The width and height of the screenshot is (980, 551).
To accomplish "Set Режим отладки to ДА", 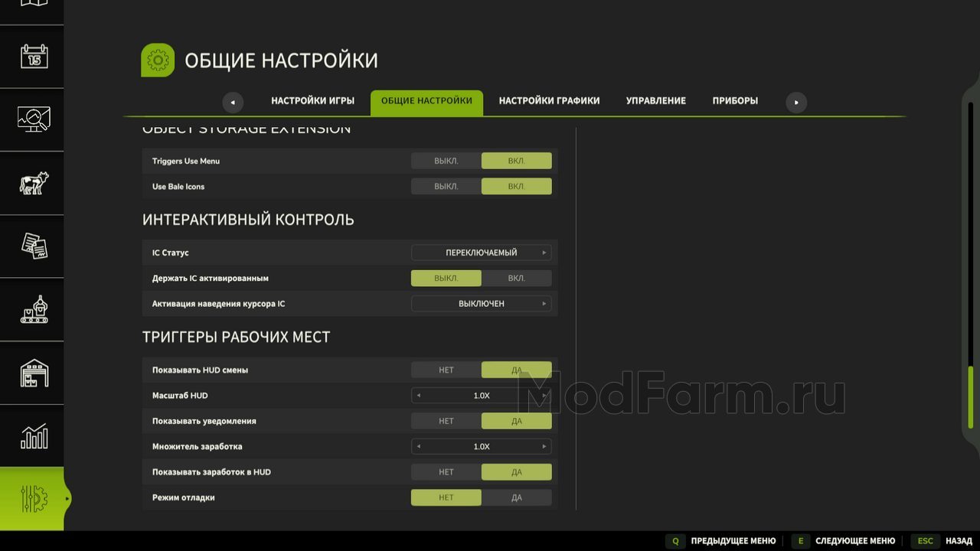I will click(x=517, y=497).
